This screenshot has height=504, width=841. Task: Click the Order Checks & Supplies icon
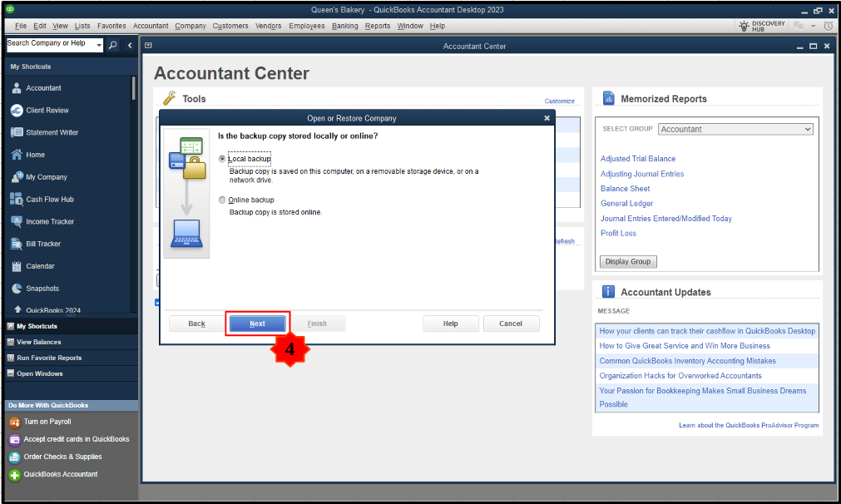(x=14, y=457)
